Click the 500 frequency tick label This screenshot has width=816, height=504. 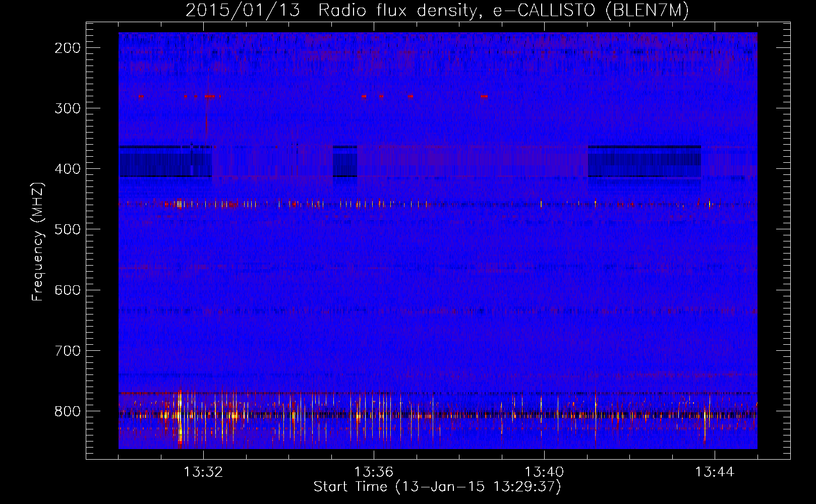[x=68, y=229]
